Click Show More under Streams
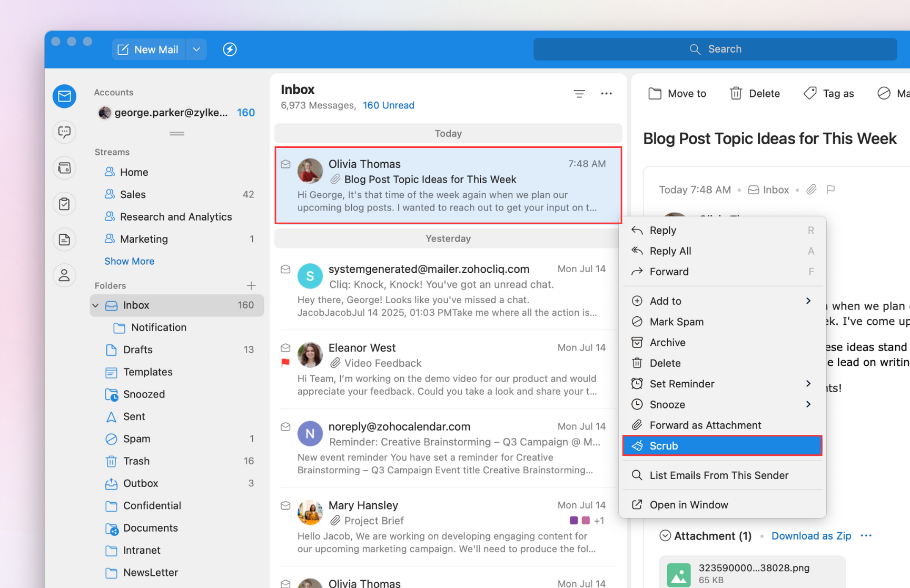910x588 pixels. 129,261
